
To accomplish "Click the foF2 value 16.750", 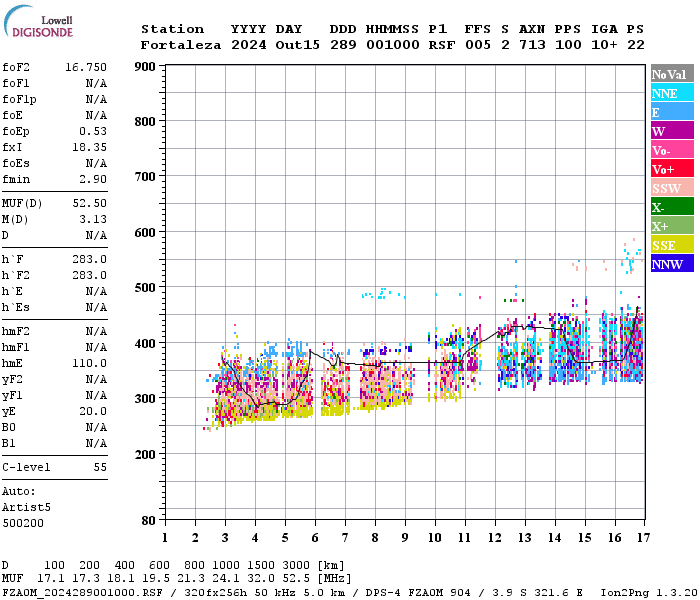I will [86, 67].
